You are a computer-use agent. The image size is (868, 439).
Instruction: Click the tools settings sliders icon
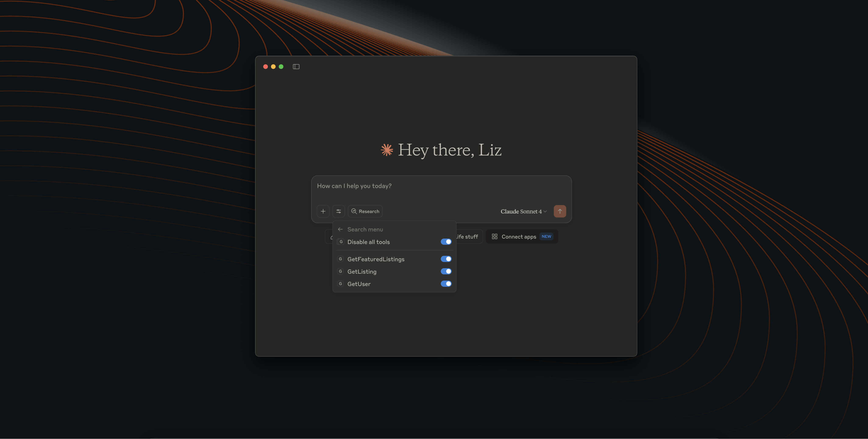[338, 211]
